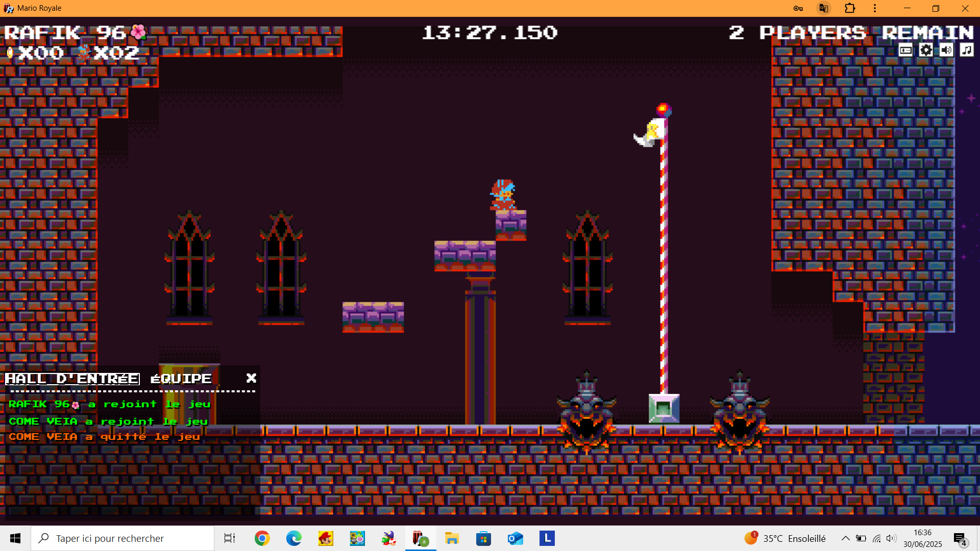Screen dimensions: 980x551
Task: Open the Mario face game icon in taskbar
Action: click(x=326, y=538)
